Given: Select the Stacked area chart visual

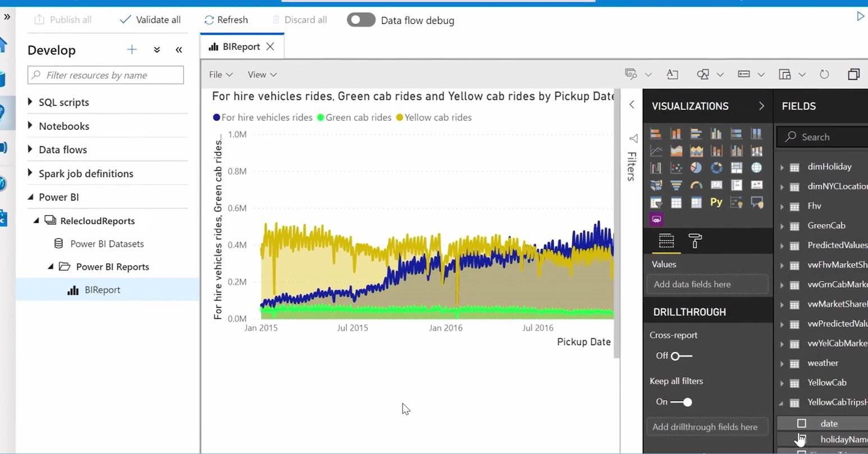Looking at the screenshot, I should 696,150.
